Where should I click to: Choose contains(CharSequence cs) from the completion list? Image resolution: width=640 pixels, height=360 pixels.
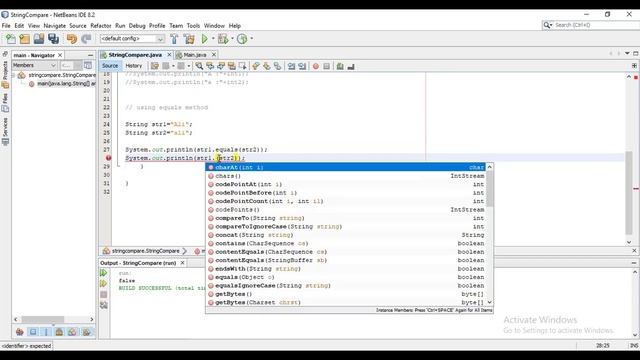coord(346,243)
